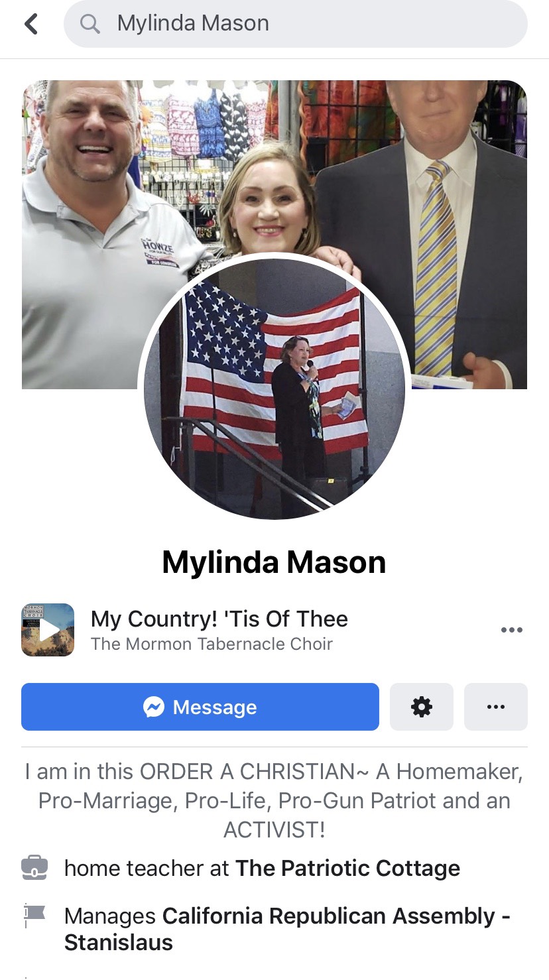549x980 pixels.
Task: Open The Patriotic Cottage page link
Action: pos(348,868)
